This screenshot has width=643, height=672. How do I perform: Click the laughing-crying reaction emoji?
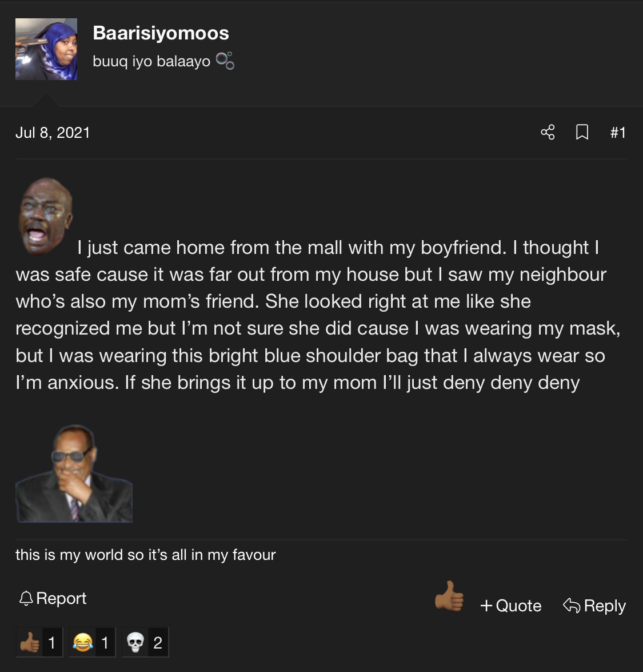pos(83,642)
